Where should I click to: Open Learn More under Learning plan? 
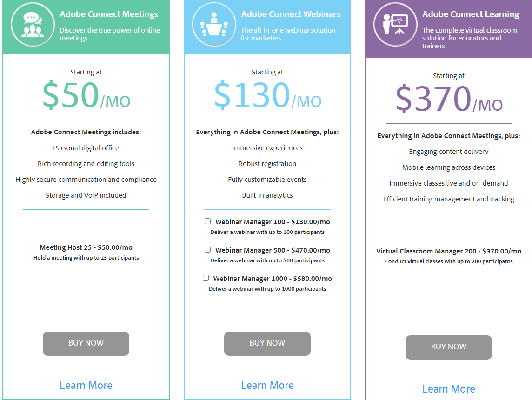coord(449,389)
